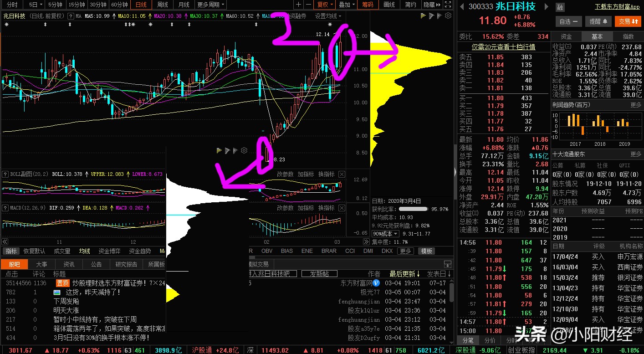644x354 pixels.
Task: Open the 叠加 overlay dropdown
Action: tap(347, 5)
